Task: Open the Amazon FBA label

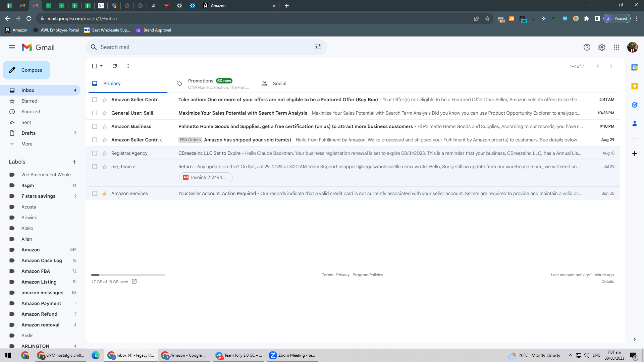Action: [x=36, y=271]
